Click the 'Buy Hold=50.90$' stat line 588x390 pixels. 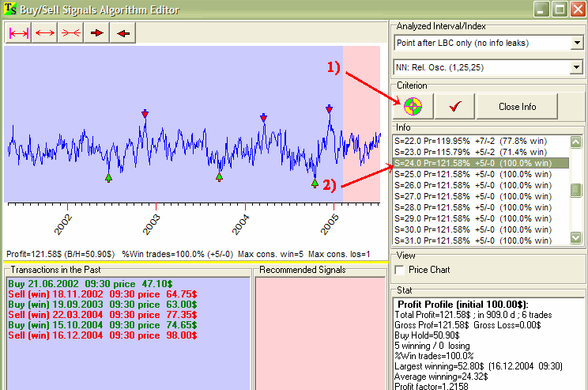click(427, 335)
